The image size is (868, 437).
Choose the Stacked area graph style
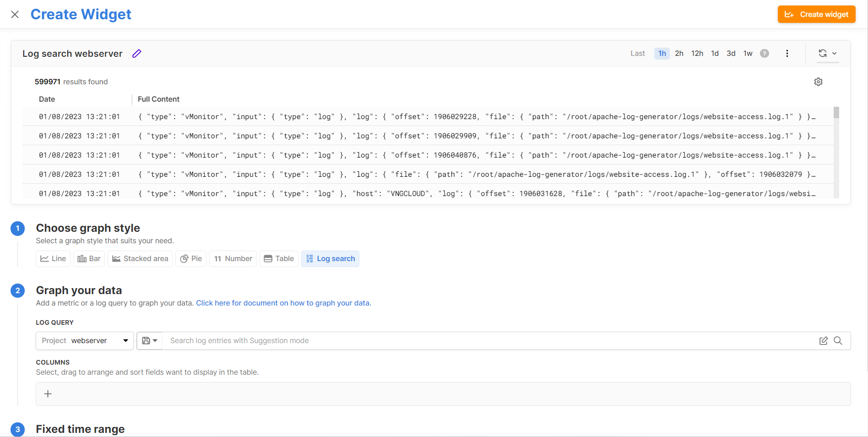coord(140,259)
